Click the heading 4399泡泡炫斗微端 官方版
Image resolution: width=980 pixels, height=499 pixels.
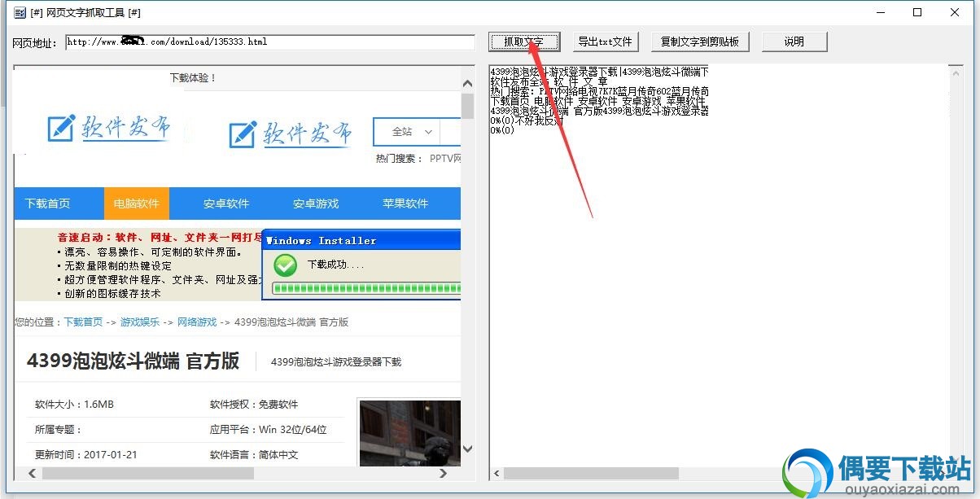133,361
